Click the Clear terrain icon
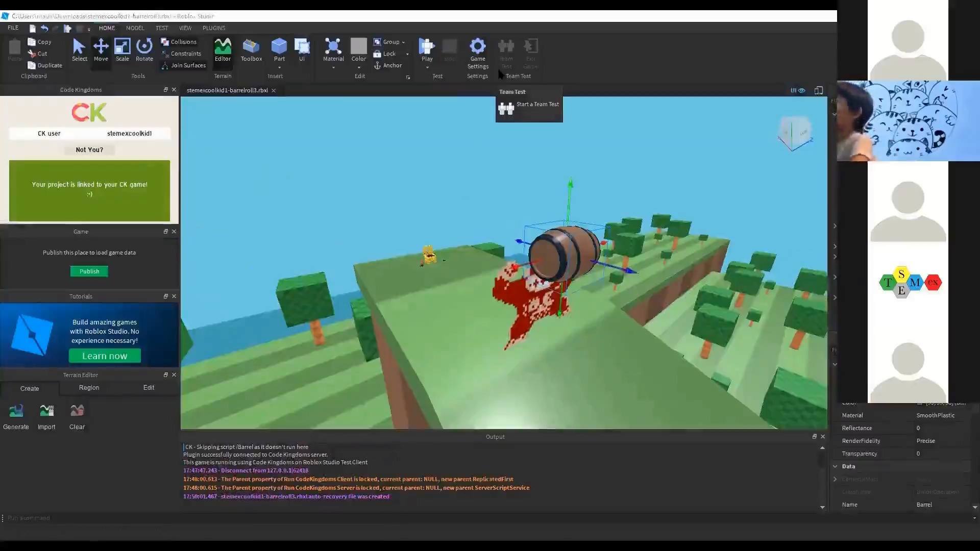The height and width of the screenshot is (551, 980). pyautogui.click(x=77, y=411)
